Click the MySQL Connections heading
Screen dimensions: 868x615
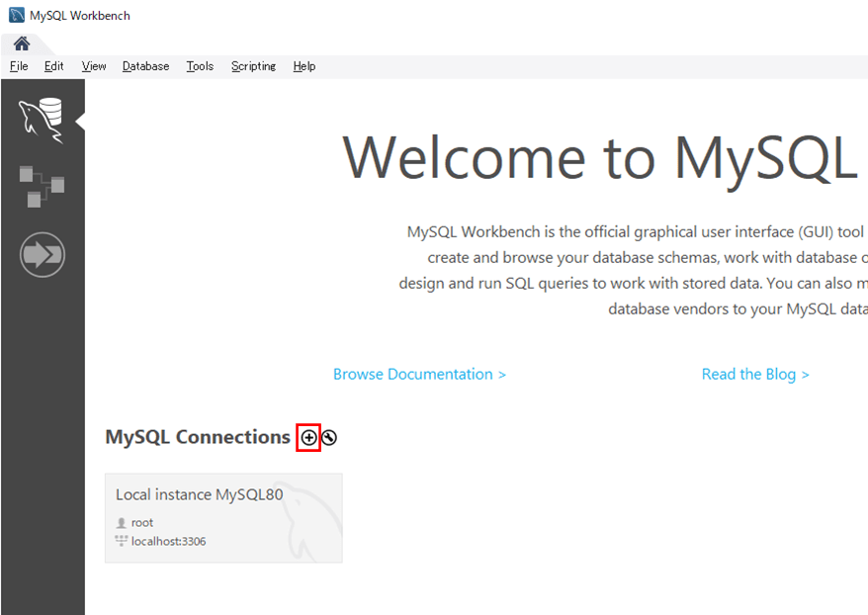pos(198,437)
